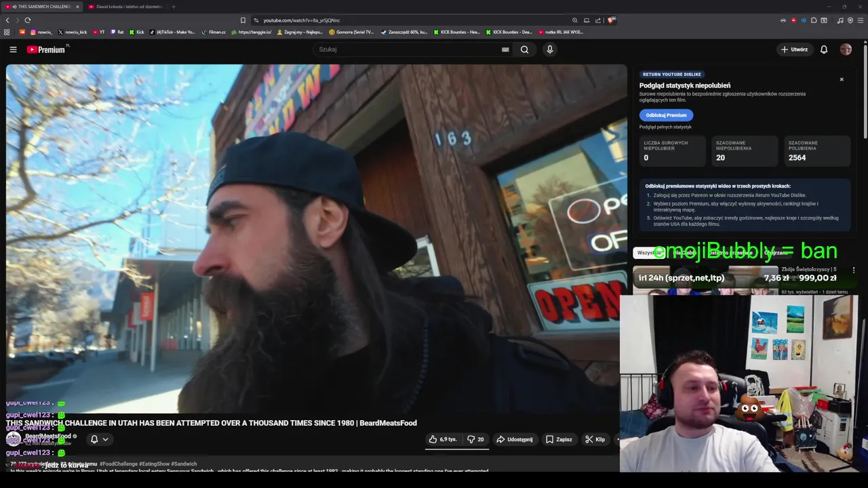Click the main video player
Image resolution: width=868 pixels, height=488 pixels.
(317, 239)
